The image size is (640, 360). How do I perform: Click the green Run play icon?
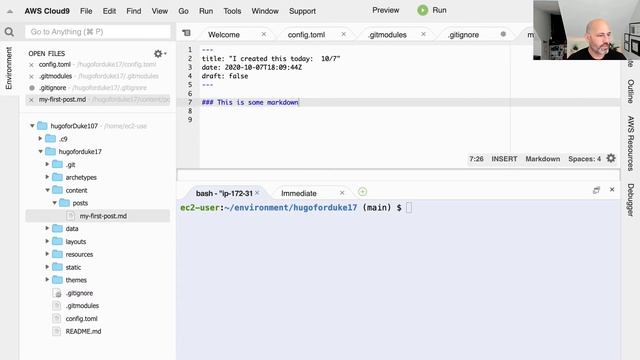click(x=422, y=11)
